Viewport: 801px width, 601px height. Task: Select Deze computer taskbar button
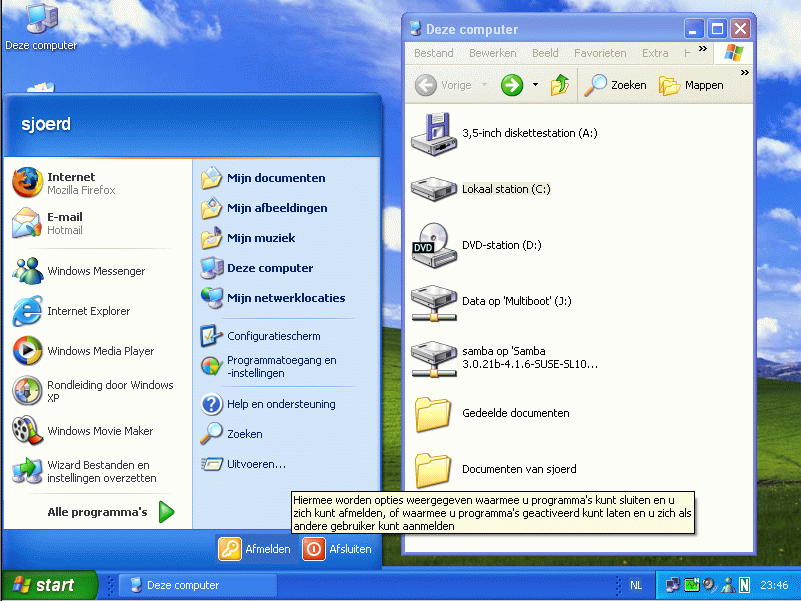coord(198,585)
